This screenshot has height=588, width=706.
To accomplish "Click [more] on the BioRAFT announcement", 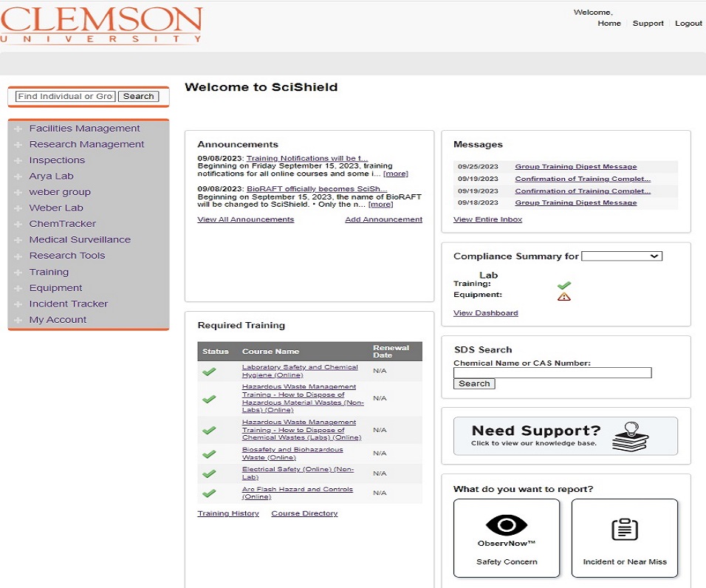I will point(380,205).
